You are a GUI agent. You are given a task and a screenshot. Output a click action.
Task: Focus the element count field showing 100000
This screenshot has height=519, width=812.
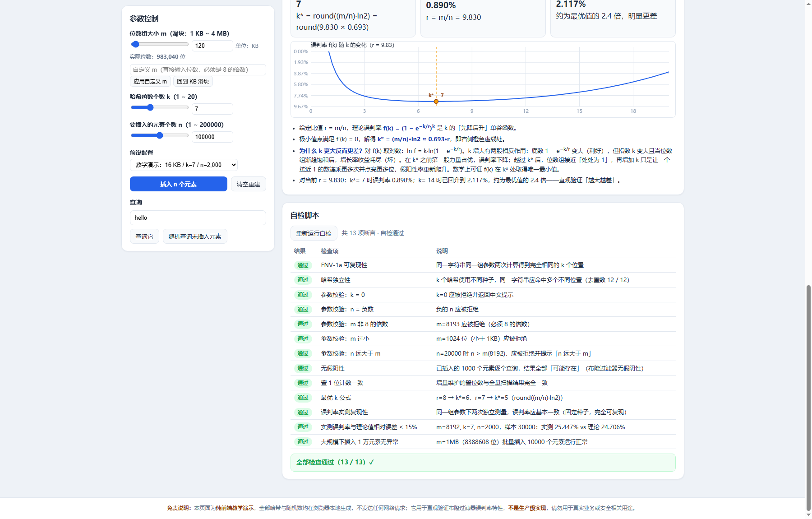[212, 137]
